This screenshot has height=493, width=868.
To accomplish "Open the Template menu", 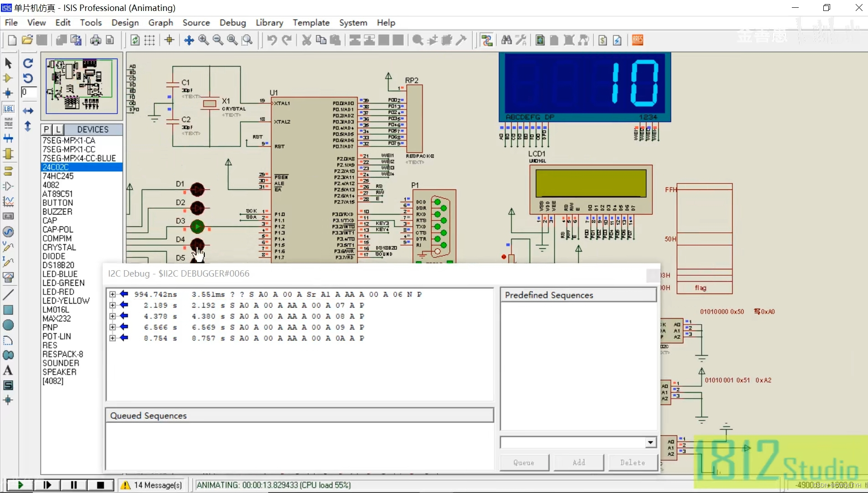I will pos(311,22).
